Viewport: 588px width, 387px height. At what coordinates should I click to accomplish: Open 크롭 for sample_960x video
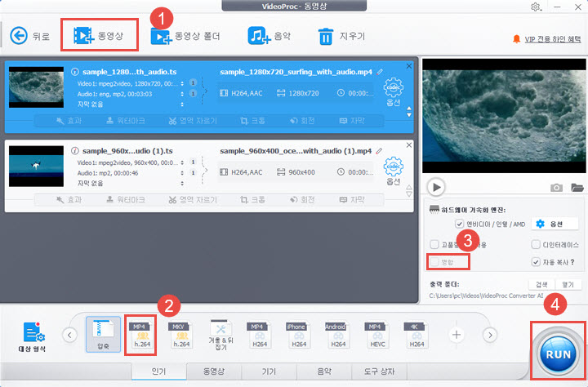click(252, 200)
